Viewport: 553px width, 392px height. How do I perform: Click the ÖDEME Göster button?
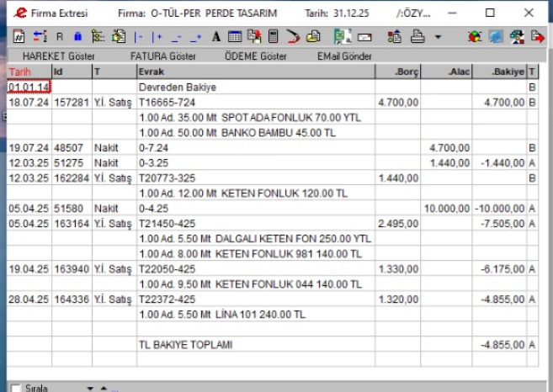256,56
